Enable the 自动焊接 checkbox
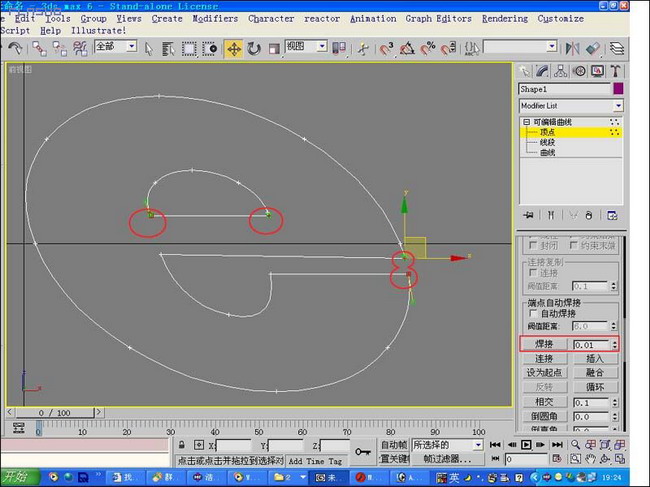Screen dimensions: 650x487 point(534,313)
